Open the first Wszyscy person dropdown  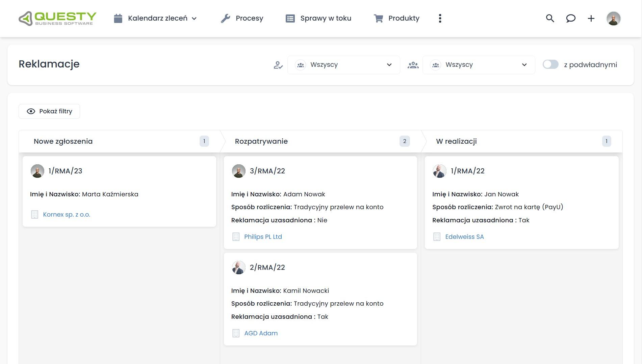[344, 65]
